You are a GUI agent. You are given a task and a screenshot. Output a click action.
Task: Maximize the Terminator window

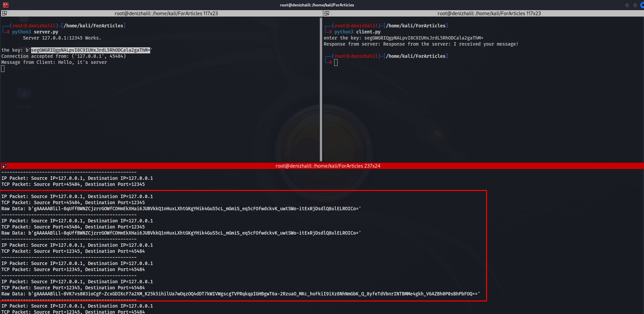635,5
